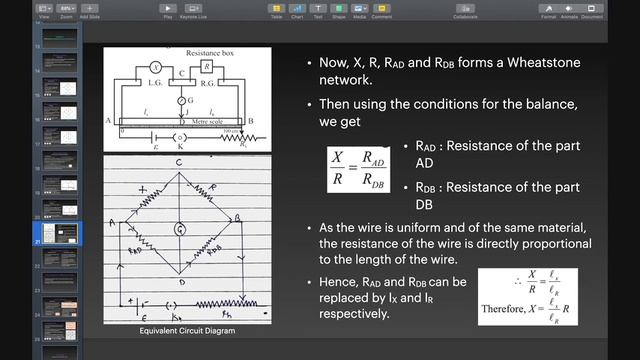Image resolution: width=640 pixels, height=360 pixels.
Task: Select slide 19 thumbnail in navigator
Action: pos(60,185)
